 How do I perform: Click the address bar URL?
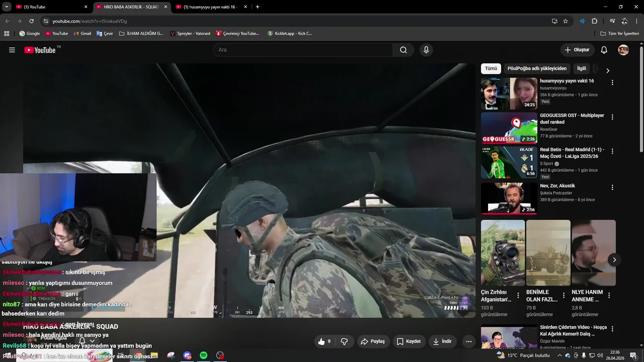point(90,21)
